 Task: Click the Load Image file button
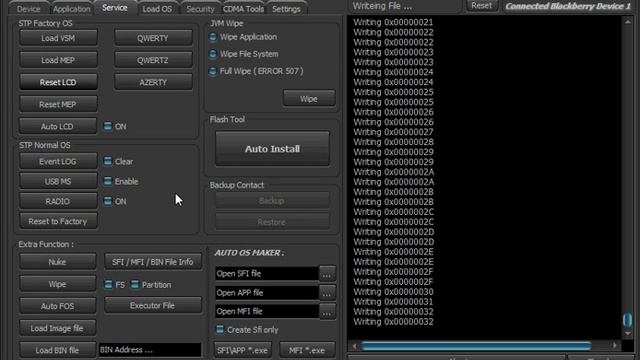point(58,328)
